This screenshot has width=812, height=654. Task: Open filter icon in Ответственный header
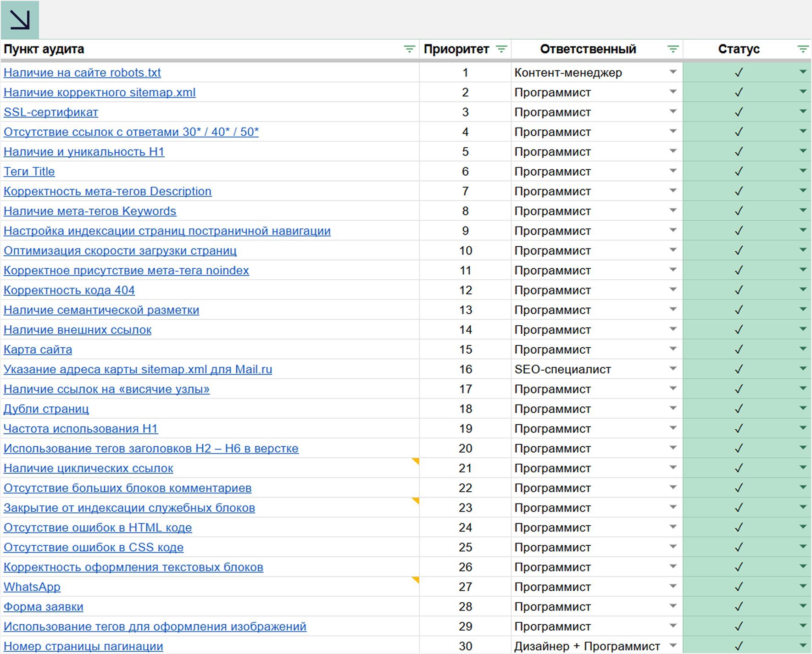673,49
